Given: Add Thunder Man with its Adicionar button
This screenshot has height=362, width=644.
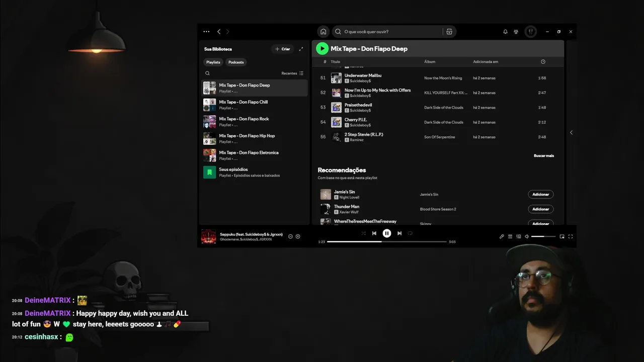Looking at the screenshot, I should (x=541, y=209).
